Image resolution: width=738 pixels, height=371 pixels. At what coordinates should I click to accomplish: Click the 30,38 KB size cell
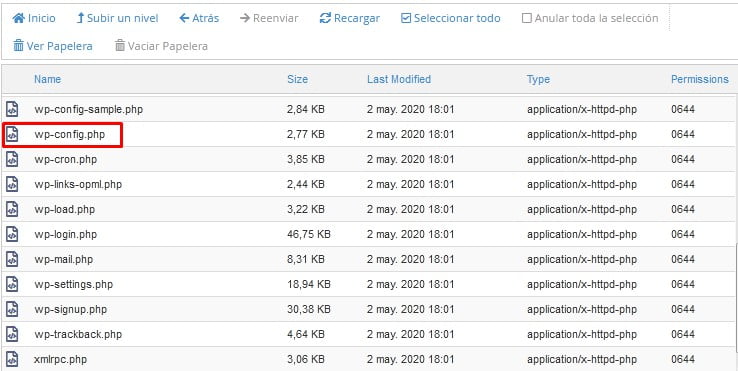point(309,309)
